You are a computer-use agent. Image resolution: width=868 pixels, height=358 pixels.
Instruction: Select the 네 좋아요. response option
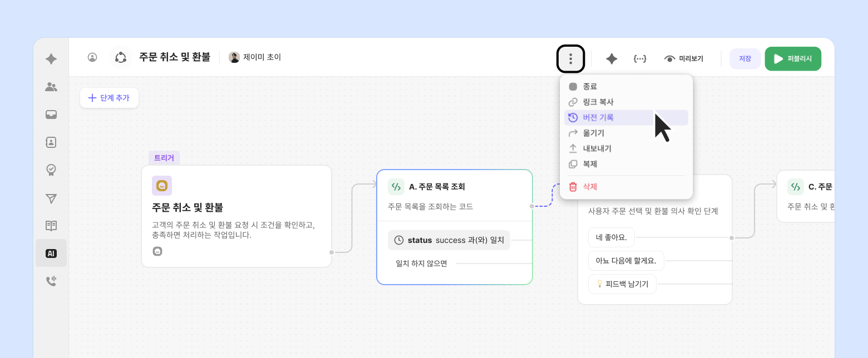click(611, 238)
